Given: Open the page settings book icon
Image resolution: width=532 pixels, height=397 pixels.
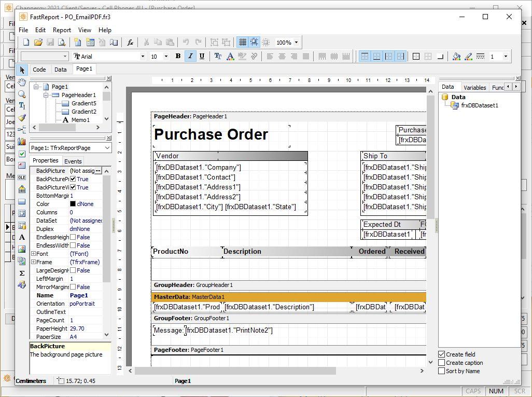Looking at the screenshot, I should pyautogui.click(x=114, y=42).
